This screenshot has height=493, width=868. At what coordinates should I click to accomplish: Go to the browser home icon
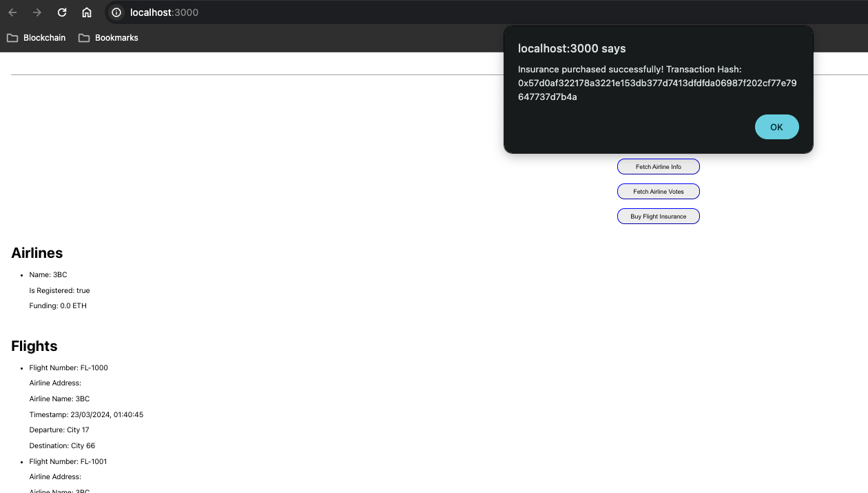pyautogui.click(x=87, y=12)
